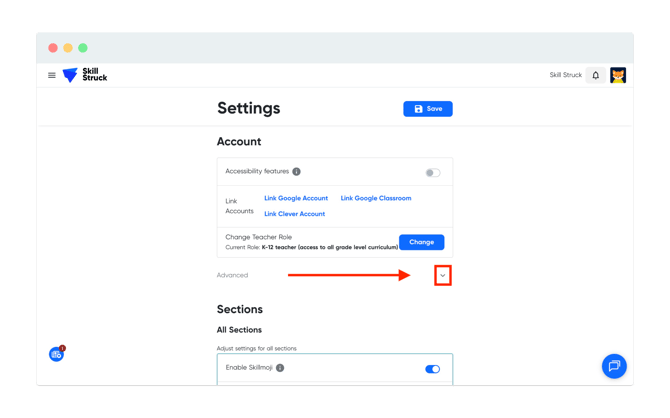The width and height of the screenshot is (670, 418).
Task: Click the blue badge icon with notification
Action: (x=57, y=354)
